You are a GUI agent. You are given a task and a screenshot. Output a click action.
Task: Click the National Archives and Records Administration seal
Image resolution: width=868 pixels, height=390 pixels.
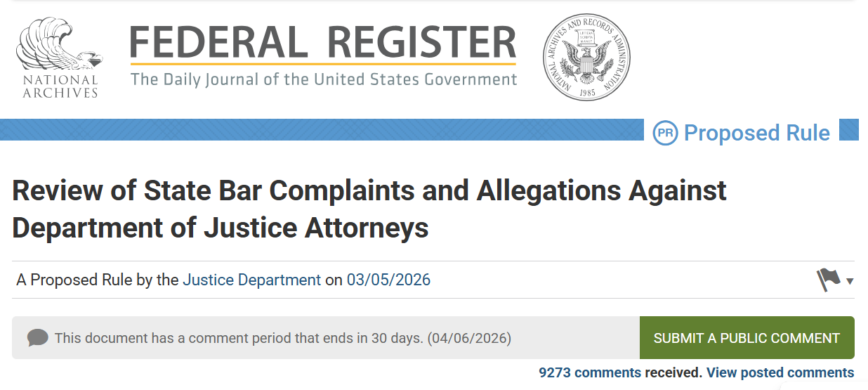(586, 57)
